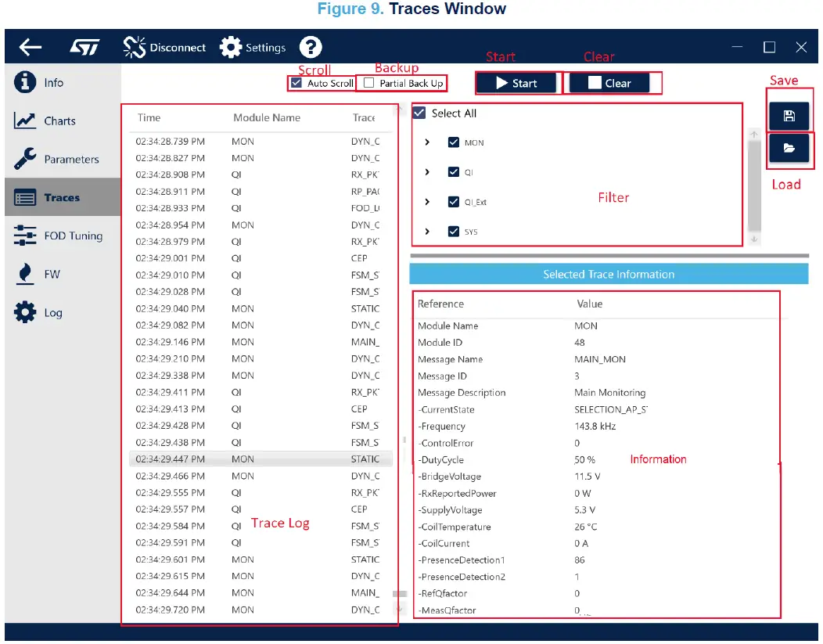Click the back arrow icon
The width and height of the screenshot is (823, 644).
[31, 48]
